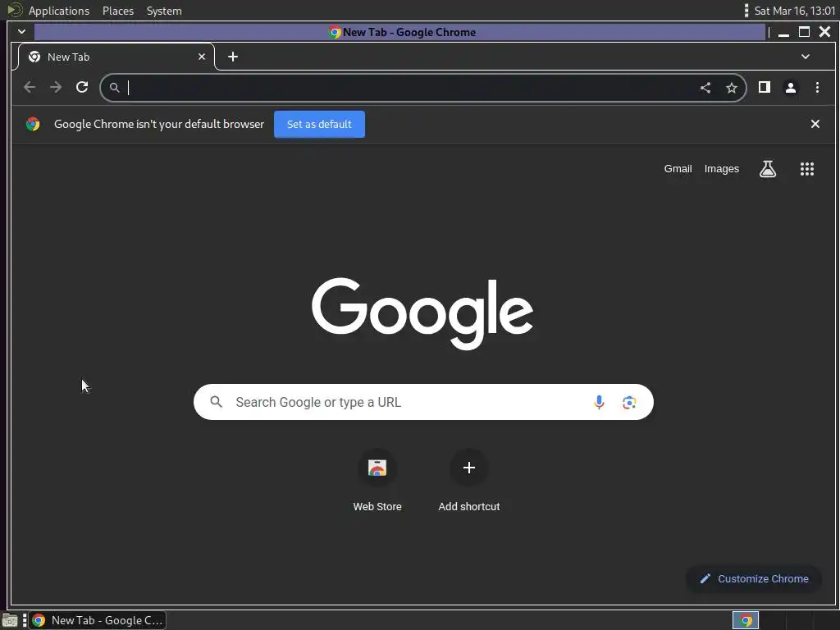840x630 pixels.
Task: Open the clock showing Sat Mar 16
Action: (x=794, y=11)
